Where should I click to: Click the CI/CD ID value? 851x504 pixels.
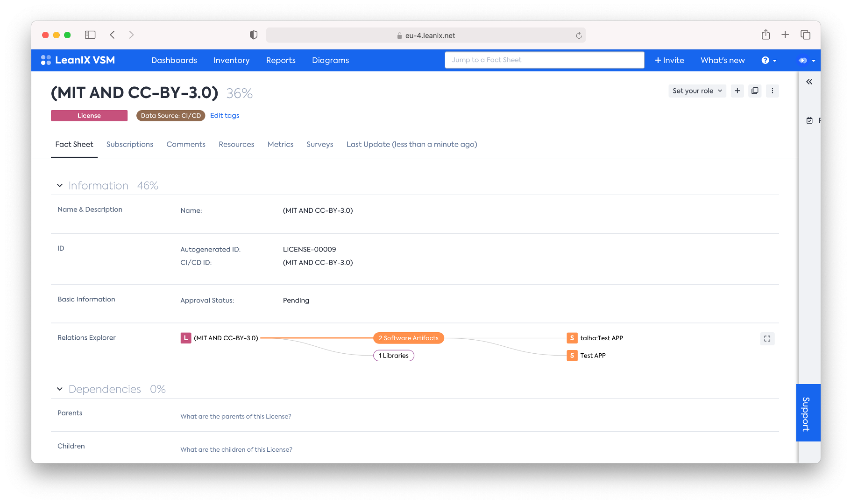318,262
